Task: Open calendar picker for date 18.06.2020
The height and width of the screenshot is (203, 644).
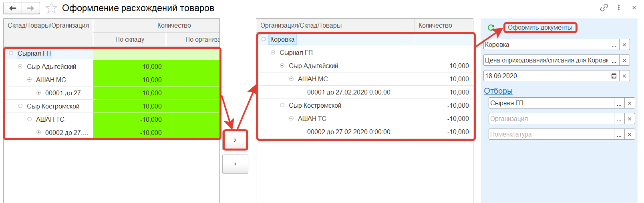Action: pos(614,76)
